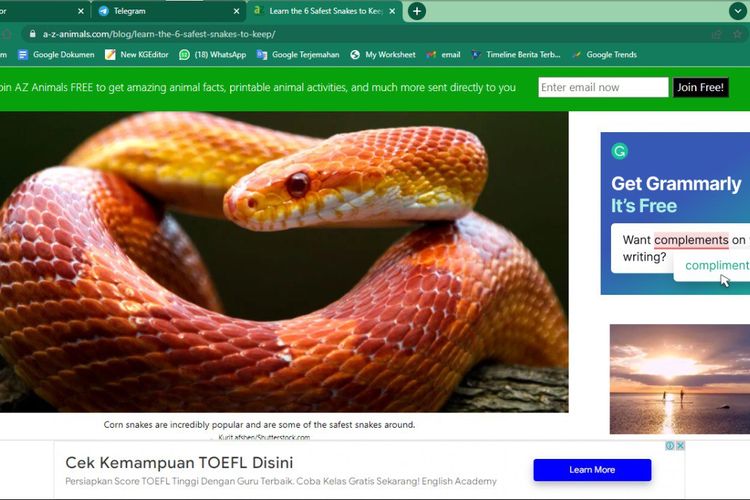Open the Google Trends bookmark
Screen dimensions: 750x500
click(604, 55)
